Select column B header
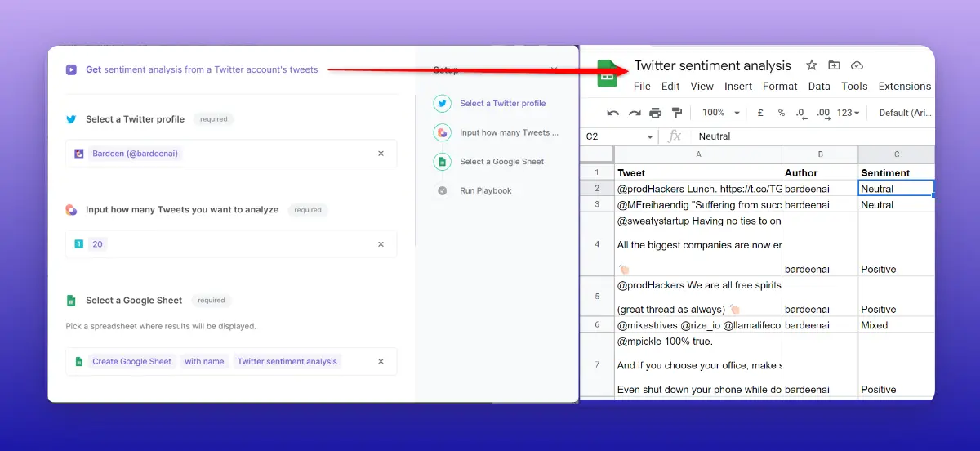Screen dimensions: 980x451 (820, 155)
